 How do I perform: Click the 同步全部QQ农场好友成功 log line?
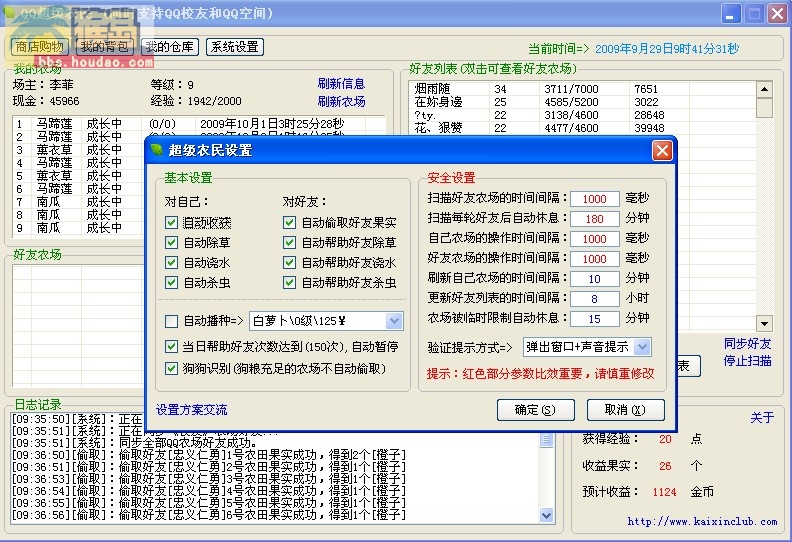click(x=135, y=442)
